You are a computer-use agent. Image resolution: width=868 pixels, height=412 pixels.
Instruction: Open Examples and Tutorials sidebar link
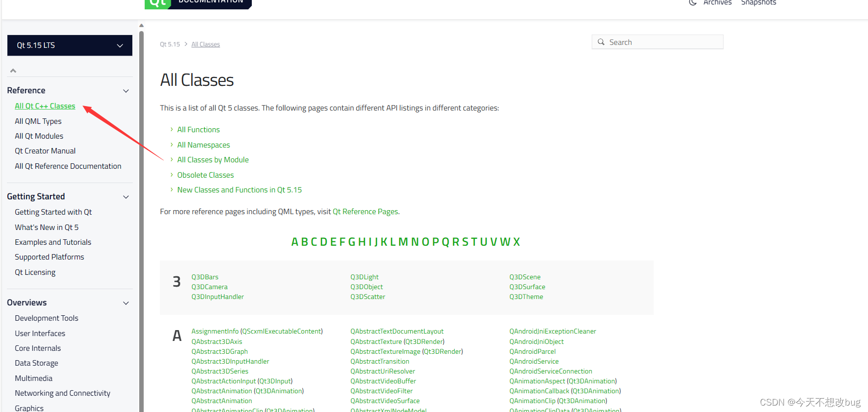[53, 242]
